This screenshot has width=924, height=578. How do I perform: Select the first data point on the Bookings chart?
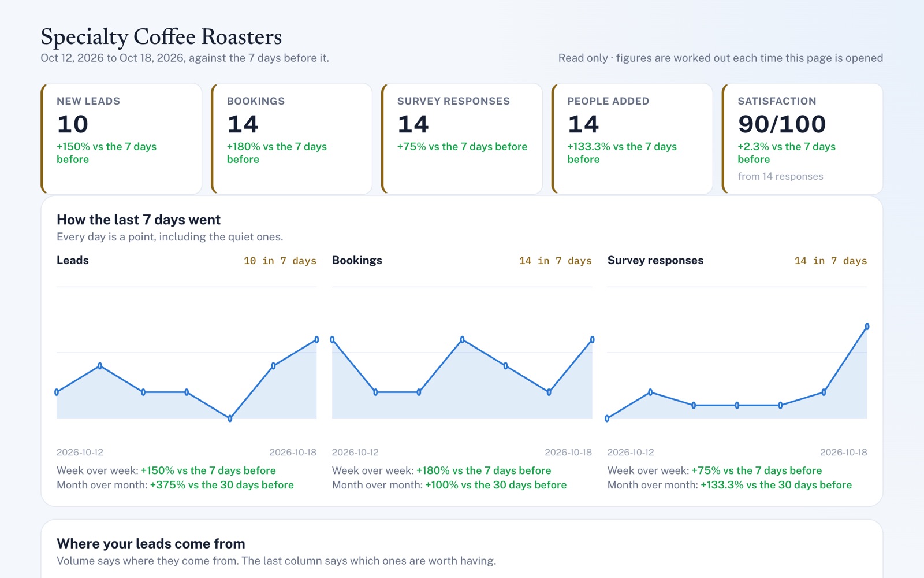332,339
